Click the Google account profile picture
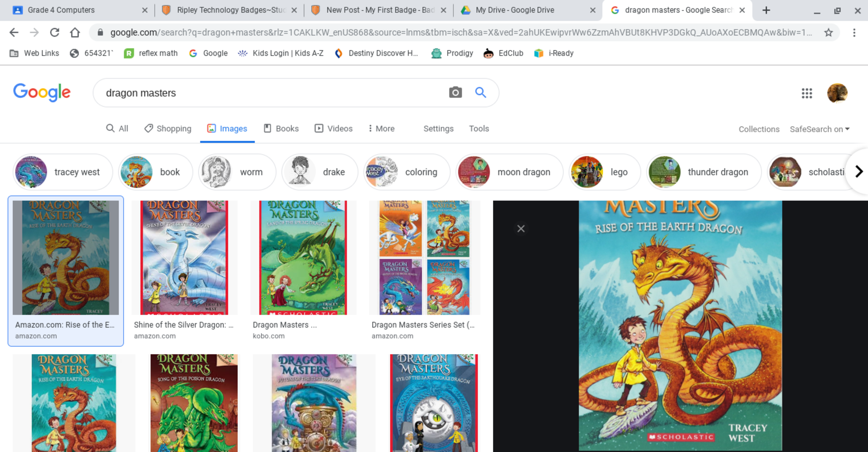 837,93
